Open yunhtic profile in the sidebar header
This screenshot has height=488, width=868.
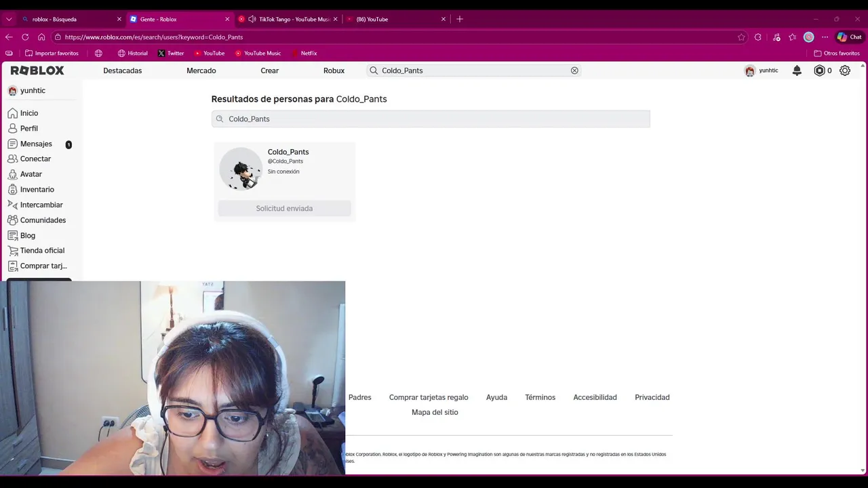[x=27, y=91]
